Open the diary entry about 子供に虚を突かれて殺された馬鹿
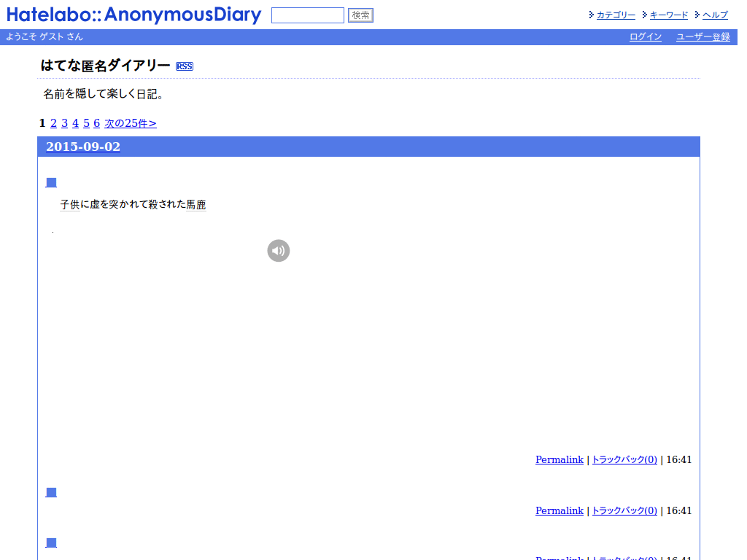 click(133, 205)
